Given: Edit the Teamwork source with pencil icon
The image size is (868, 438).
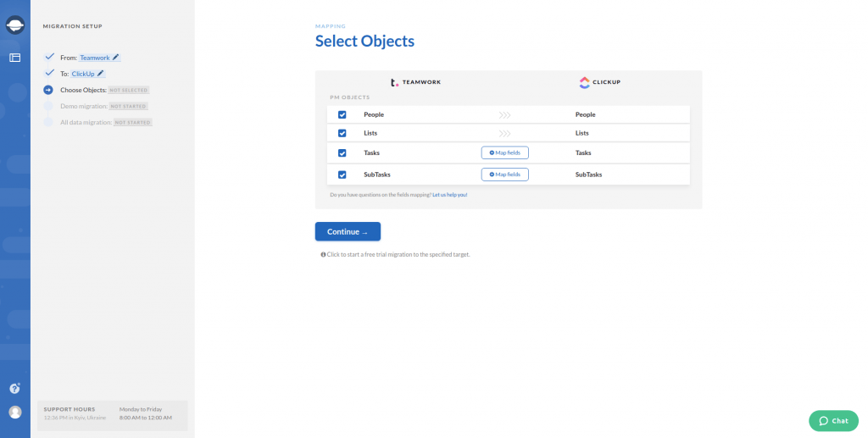Looking at the screenshot, I should click(115, 58).
